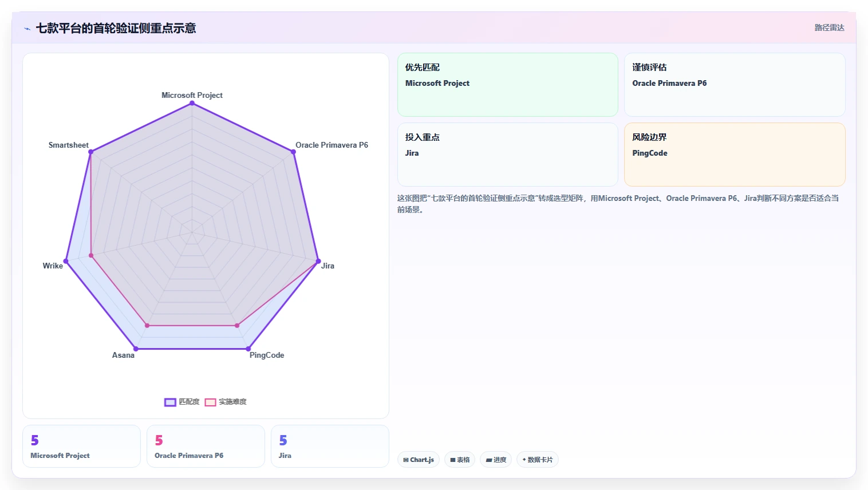Open the 投入重点 Jira card
This screenshot has width=868, height=490.
click(508, 155)
